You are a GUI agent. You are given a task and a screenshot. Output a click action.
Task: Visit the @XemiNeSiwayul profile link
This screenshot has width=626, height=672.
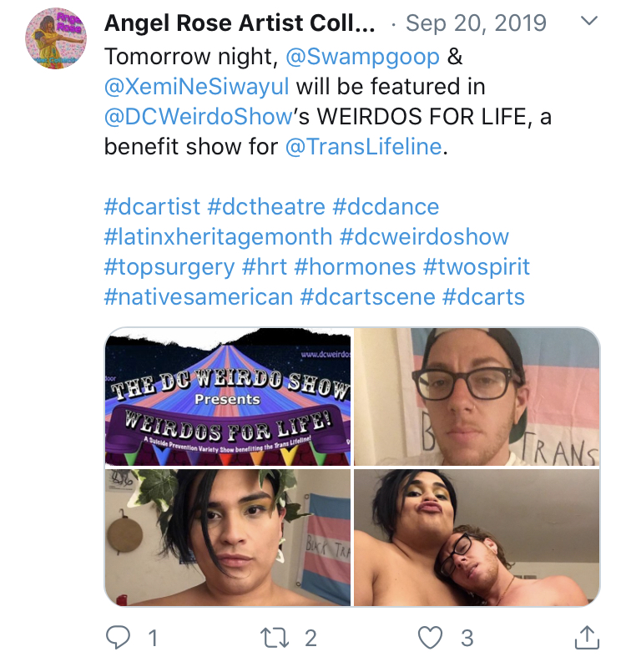pos(197,87)
